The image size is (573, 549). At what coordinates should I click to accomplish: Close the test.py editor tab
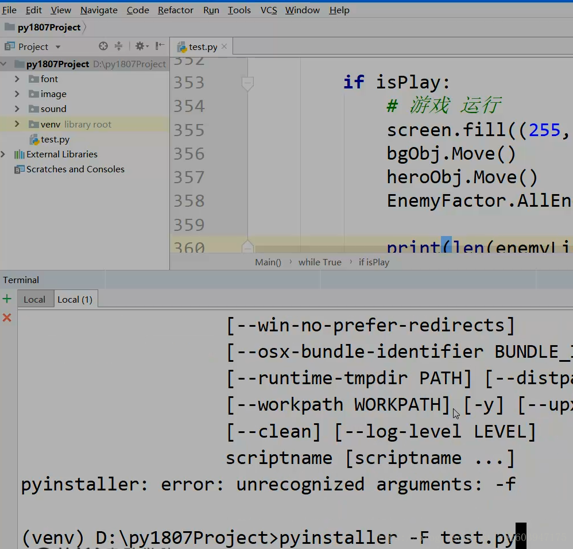click(224, 46)
